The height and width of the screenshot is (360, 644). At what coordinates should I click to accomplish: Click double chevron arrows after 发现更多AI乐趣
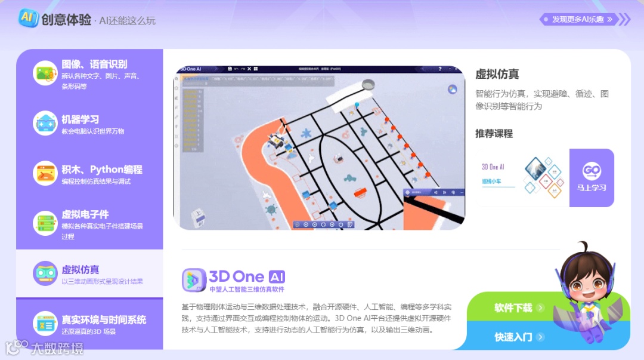(625, 19)
